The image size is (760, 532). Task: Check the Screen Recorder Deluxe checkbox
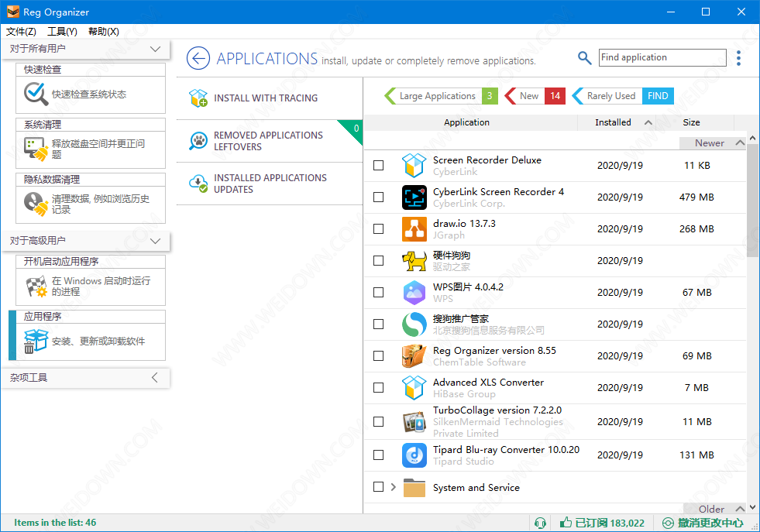pyautogui.click(x=379, y=166)
